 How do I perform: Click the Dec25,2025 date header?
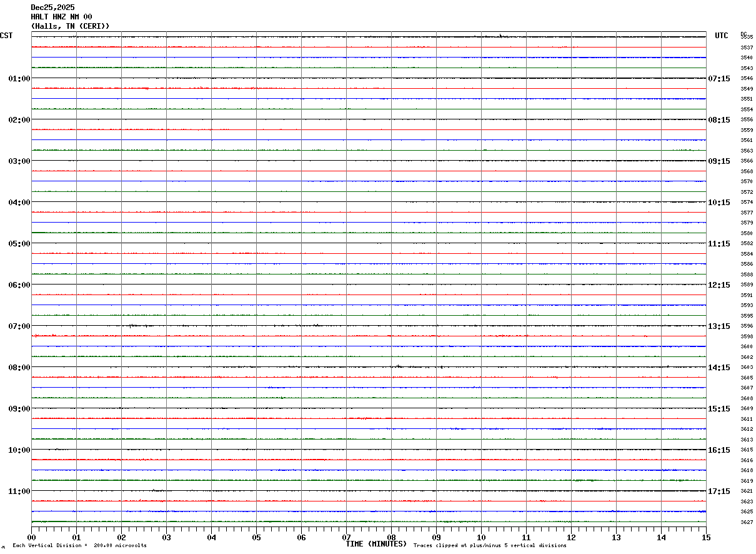click(52, 8)
